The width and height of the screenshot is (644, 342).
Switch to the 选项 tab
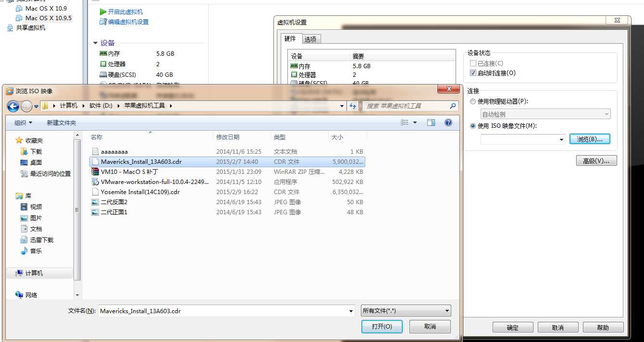click(310, 39)
